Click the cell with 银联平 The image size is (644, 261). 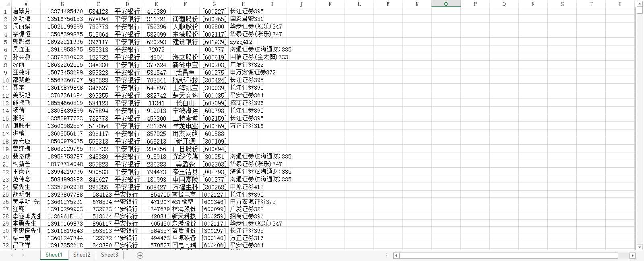click(x=26, y=126)
